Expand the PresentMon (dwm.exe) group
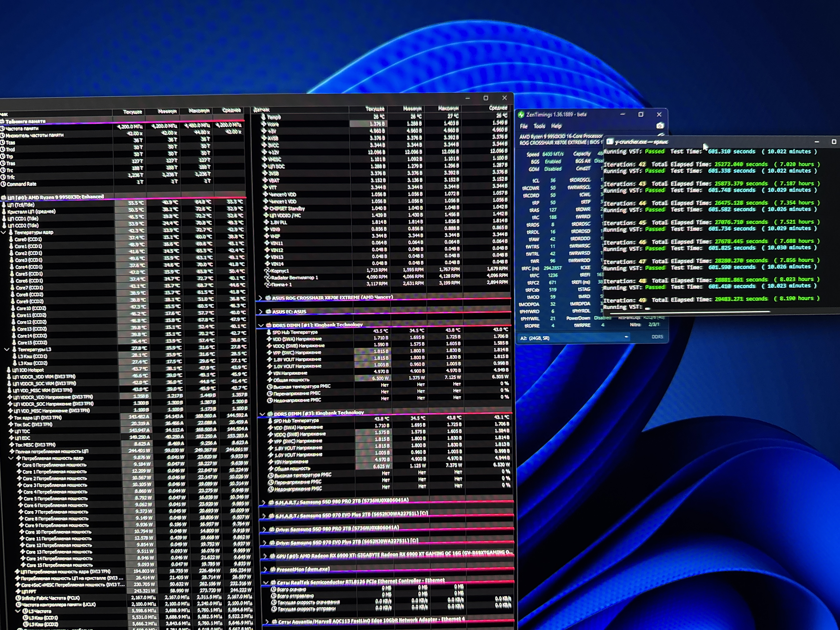 265,569
